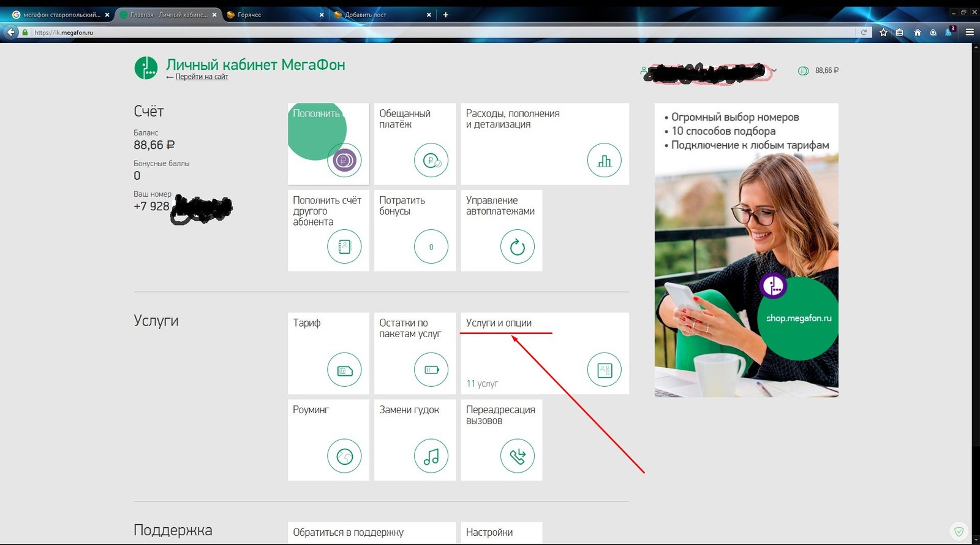980x545 pixels.
Task: Switch to the Добавить пост tab
Action: tap(383, 15)
